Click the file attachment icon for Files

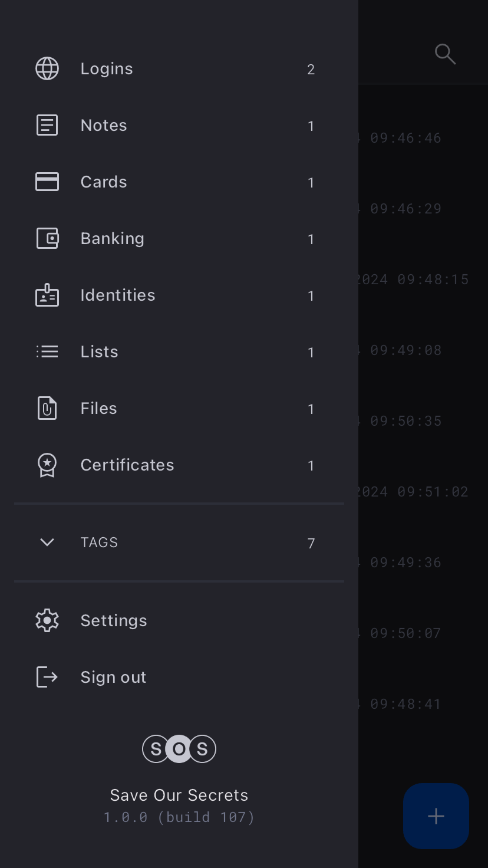click(47, 409)
